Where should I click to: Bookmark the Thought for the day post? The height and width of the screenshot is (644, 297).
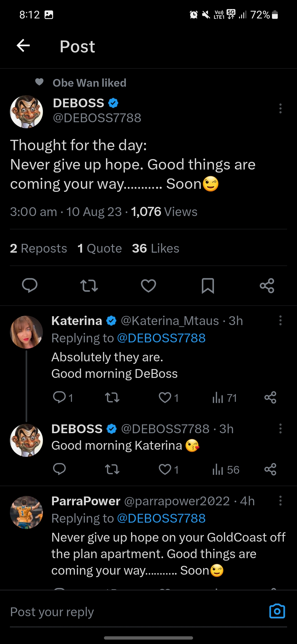click(x=208, y=285)
